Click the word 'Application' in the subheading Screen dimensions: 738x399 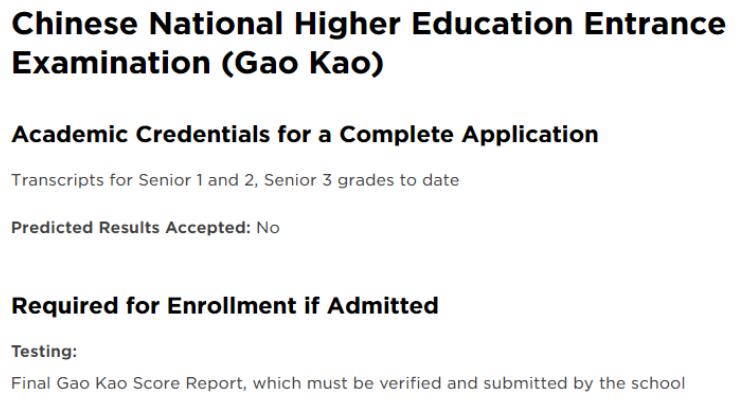point(530,136)
